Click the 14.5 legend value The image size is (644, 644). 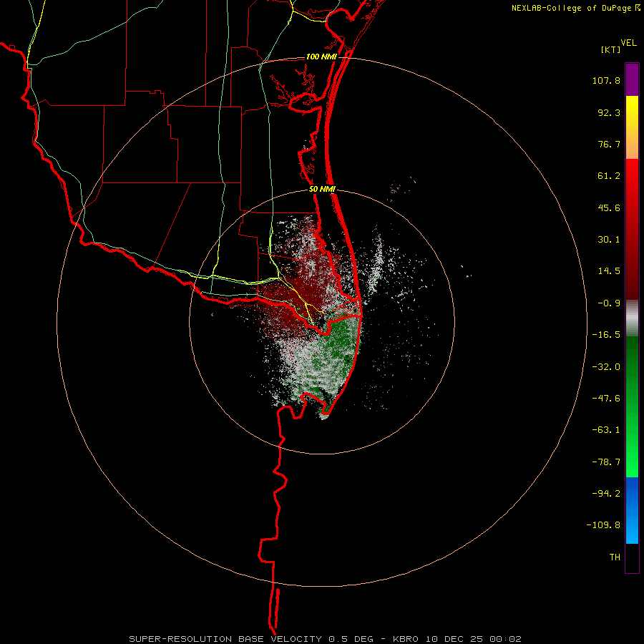click(609, 271)
